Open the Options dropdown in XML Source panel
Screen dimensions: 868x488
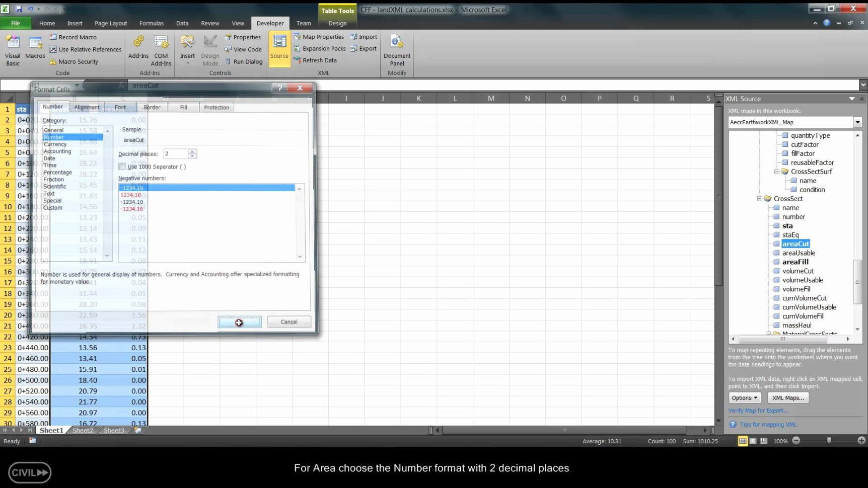tap(744, 397)
